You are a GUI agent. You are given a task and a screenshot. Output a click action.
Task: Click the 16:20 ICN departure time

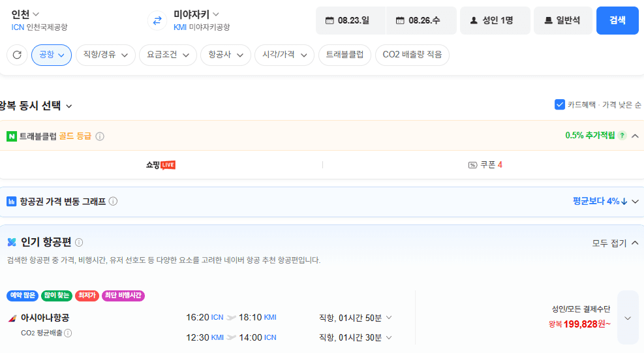coord(204,318)
